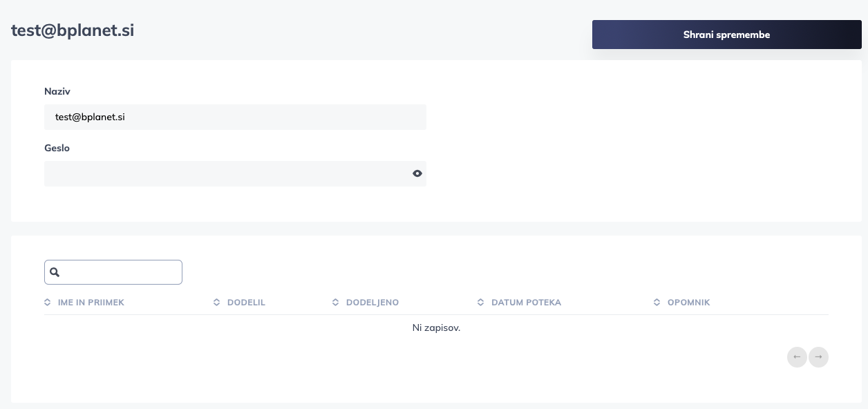
Task: Click sort arrows beside Dodelil
Action: click(217, 303)
